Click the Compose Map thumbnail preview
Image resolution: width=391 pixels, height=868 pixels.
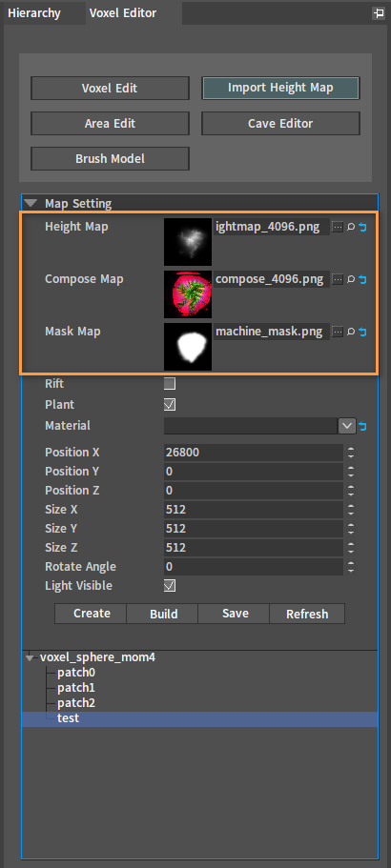188,294
